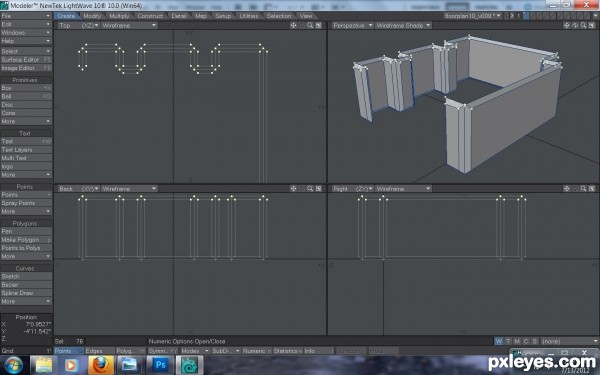The height and width of the screenshot is (375, 600).
Task: Toggle the S selection set mode button
Action: 535,341
